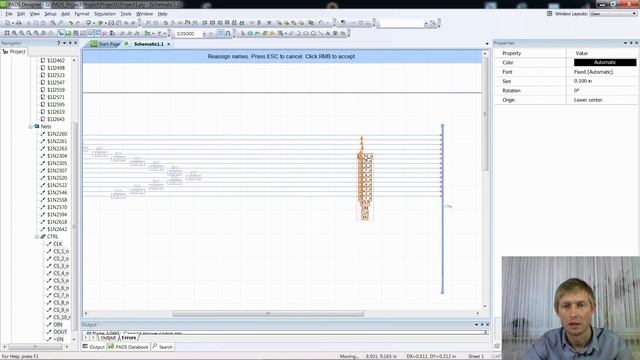
Task: Click the schematic vertical scrollbar thumb
Action: 485,114
